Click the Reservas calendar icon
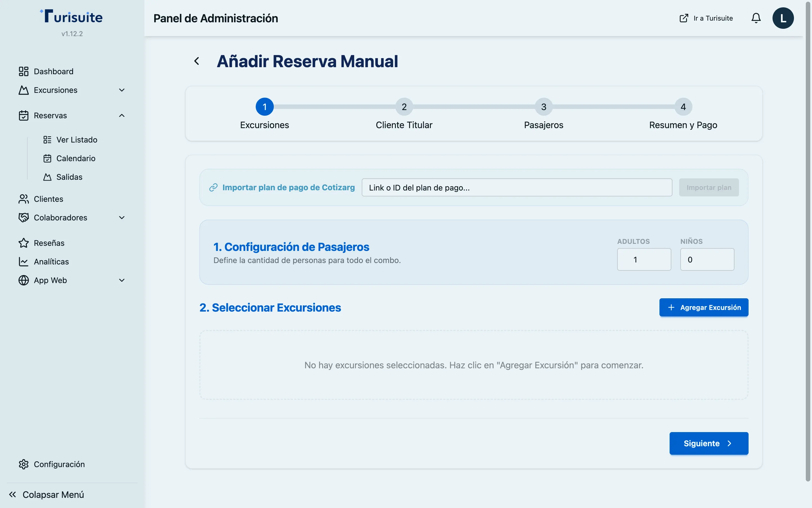 (23, 116)
